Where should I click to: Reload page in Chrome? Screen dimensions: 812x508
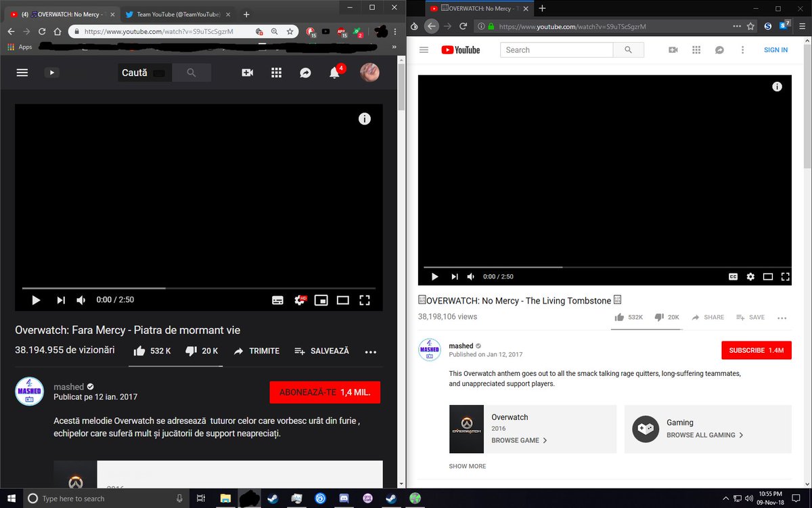[x=42, y=31]
